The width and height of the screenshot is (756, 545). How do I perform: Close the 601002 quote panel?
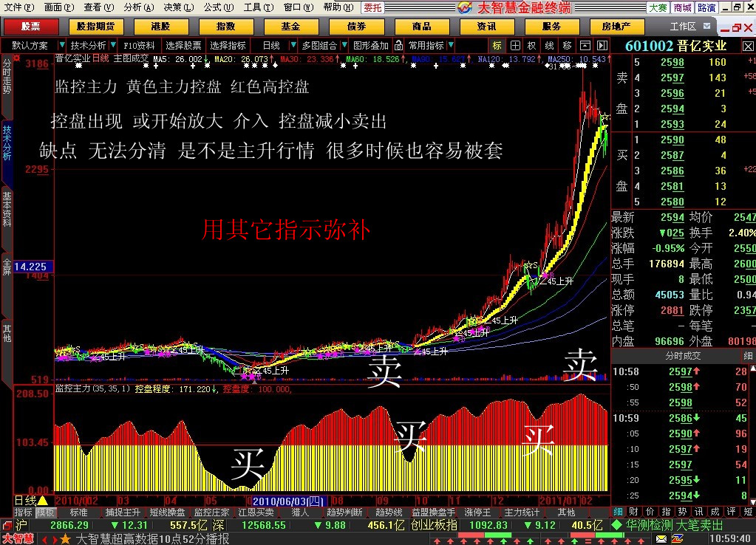tap(748, 47)
